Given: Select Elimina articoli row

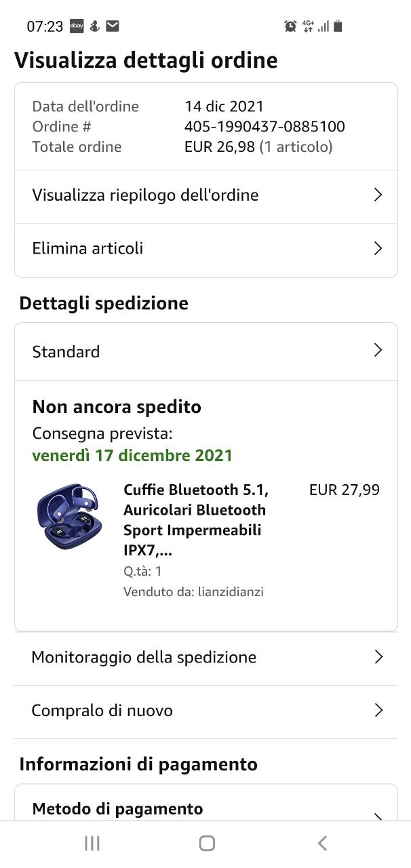Looking at the screenshot, I should point(88,248).
